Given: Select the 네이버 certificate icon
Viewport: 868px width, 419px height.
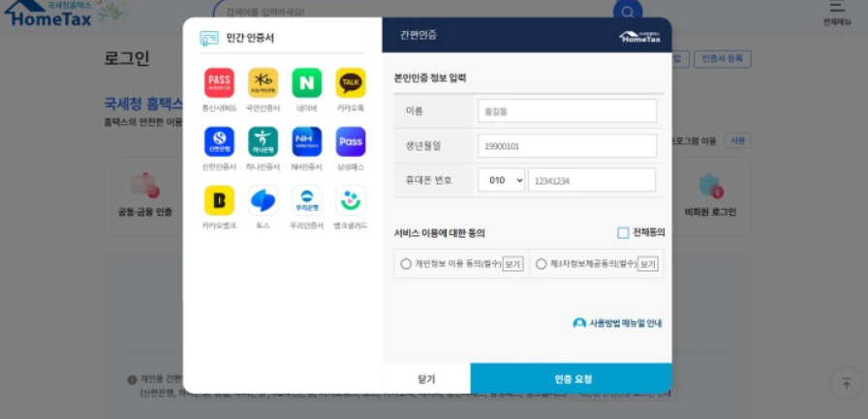Looking at the screenshot, I should pos(307,83).
